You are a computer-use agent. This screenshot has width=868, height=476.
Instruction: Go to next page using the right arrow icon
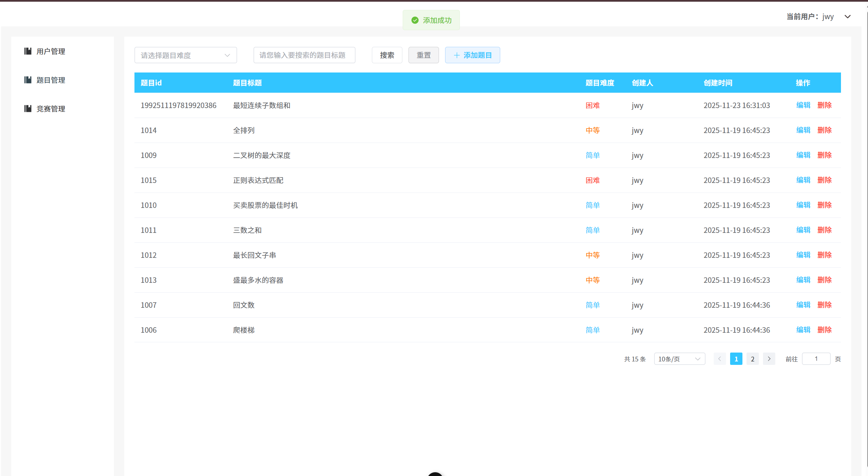coord(769,359)
